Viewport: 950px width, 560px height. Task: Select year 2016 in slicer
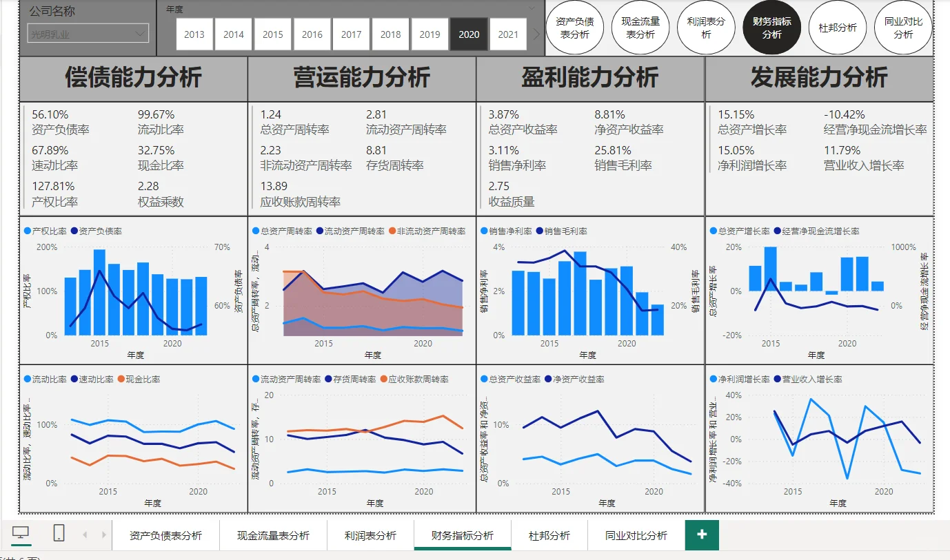coord(312,34)
